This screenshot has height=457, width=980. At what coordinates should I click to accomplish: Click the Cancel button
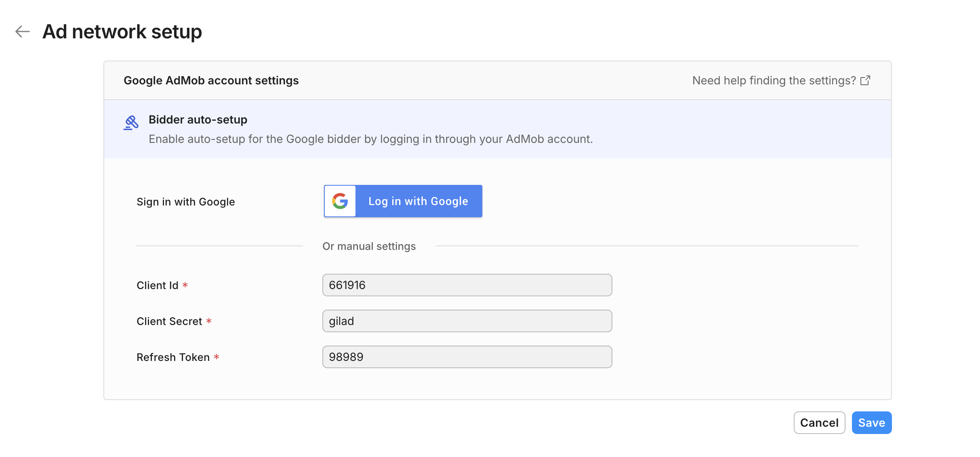(819, 423)
